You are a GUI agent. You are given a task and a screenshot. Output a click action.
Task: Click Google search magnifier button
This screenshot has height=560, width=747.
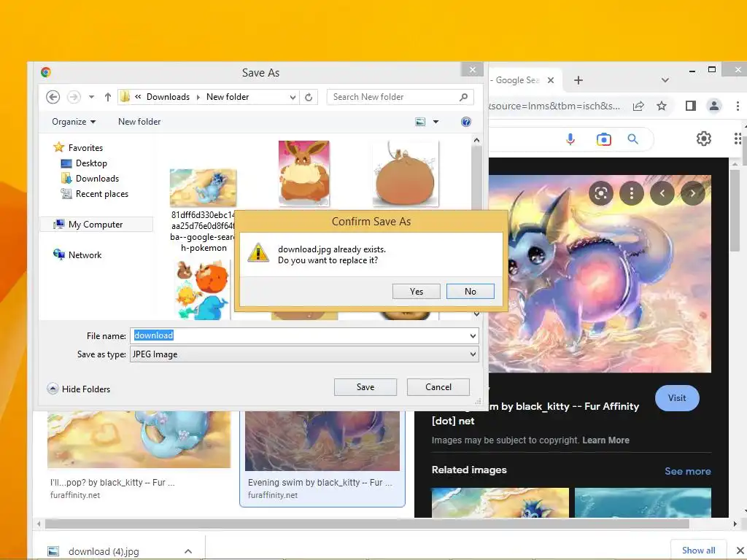pos(632,139)
